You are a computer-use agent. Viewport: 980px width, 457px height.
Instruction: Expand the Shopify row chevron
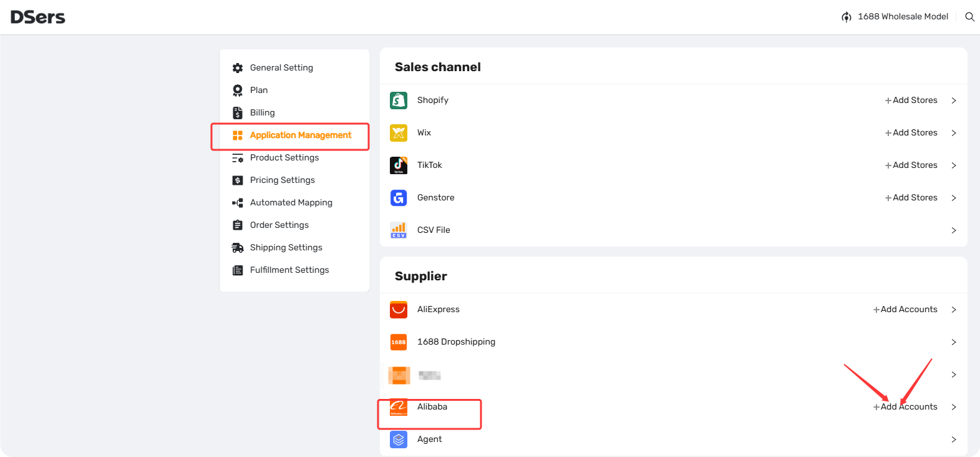pyautogui.click(x=954, y=101)
